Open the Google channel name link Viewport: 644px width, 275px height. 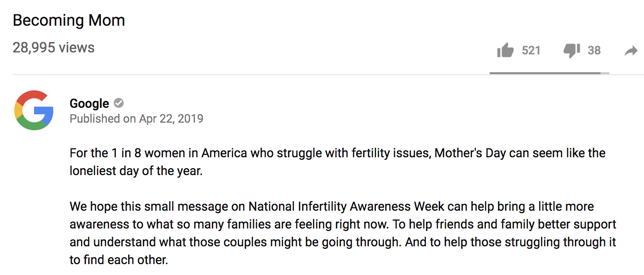[89, 103]
